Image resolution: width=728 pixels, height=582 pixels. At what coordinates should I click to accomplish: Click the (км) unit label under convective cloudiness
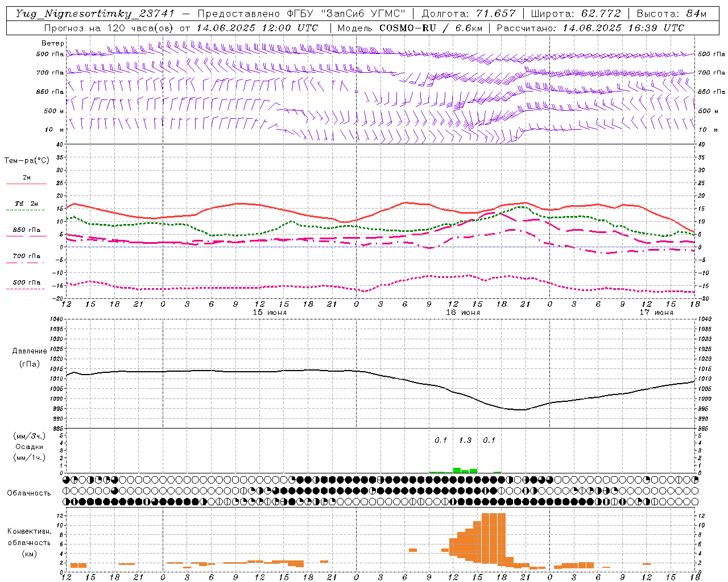pyautogui.click(x=30, y=554)
